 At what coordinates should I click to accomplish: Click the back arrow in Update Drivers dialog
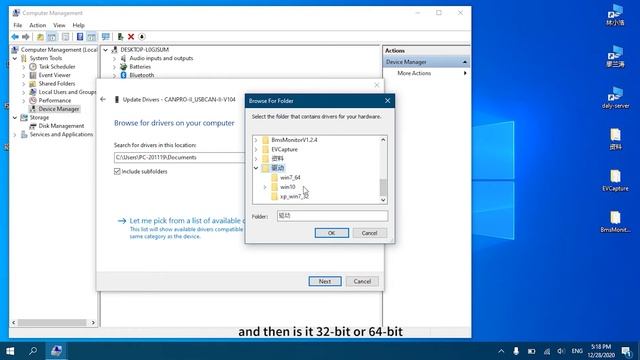click(x=103, y=99)
